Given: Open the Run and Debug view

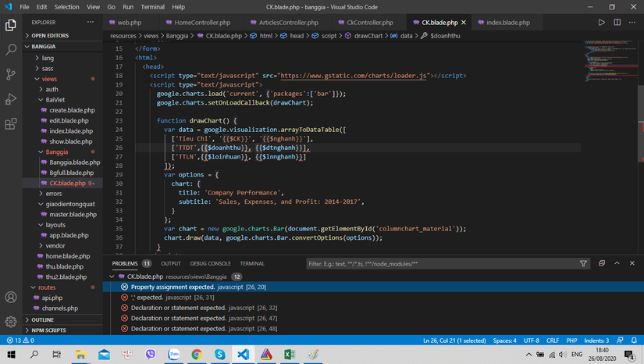Looking at the screenshot, I should point(11,99).
